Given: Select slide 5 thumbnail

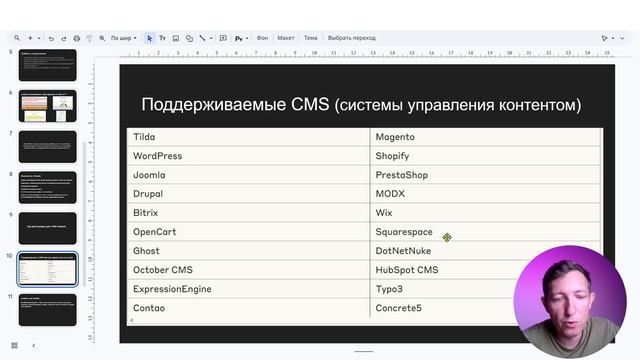Looking at the screenshot, I should [47, 65].
